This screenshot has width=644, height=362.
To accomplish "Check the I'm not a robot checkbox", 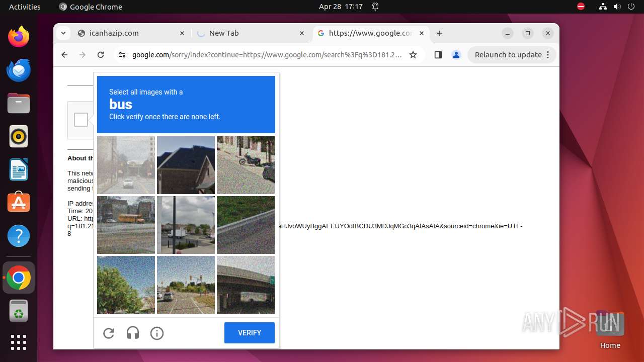I will (81, 120).
